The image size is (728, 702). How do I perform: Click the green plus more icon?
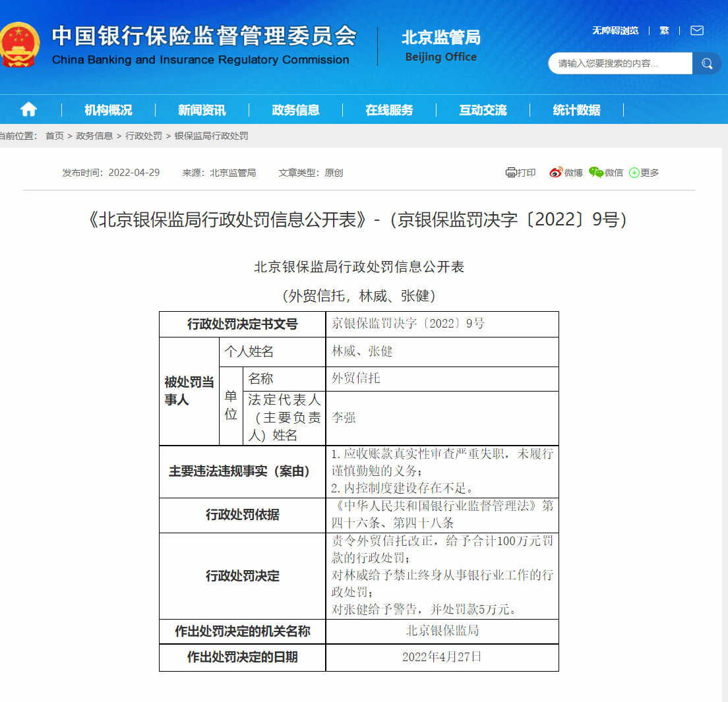tap(634, 173)
